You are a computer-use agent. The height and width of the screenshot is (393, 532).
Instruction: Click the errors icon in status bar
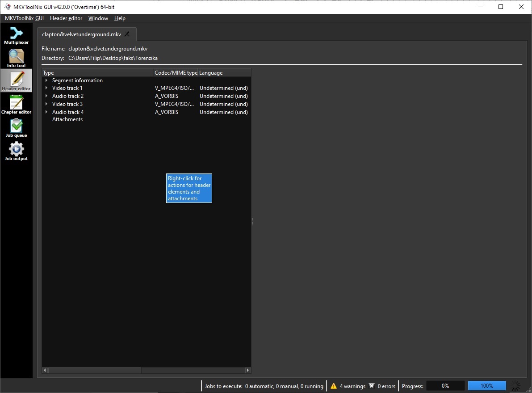pos(372,386)
